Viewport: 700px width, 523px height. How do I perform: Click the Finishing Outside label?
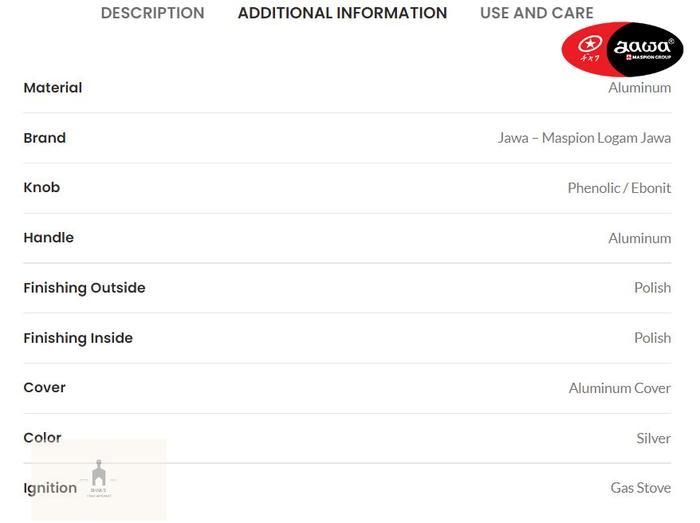[85, 288]
